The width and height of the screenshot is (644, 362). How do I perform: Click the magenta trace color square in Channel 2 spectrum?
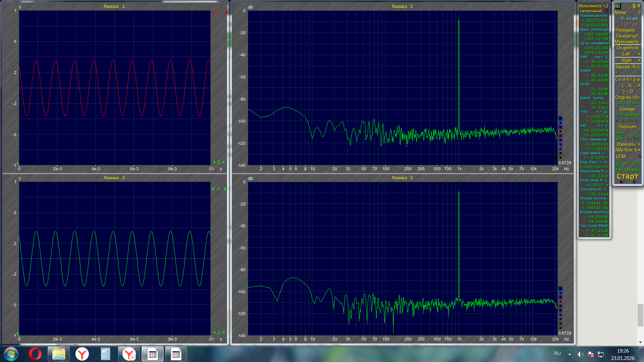click(x=560, y=297)
